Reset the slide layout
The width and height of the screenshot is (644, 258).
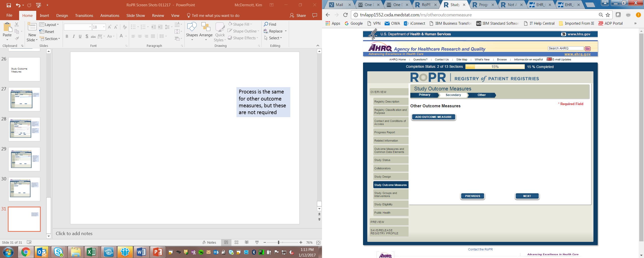[47, 31]
